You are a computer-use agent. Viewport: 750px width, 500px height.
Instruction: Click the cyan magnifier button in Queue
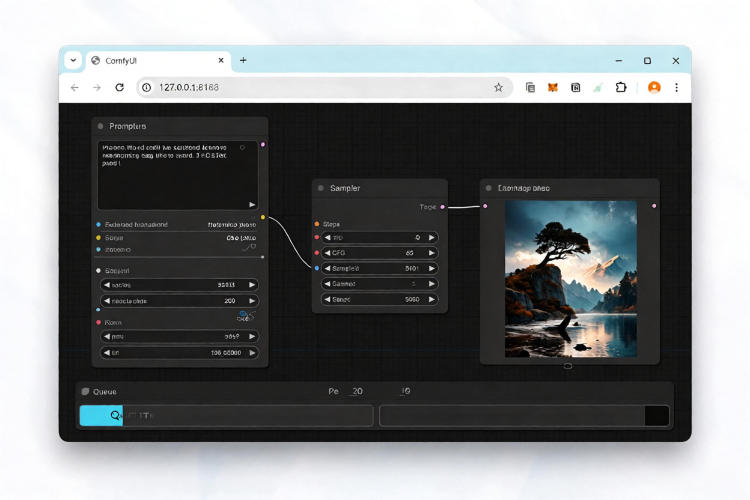(101, 415)
